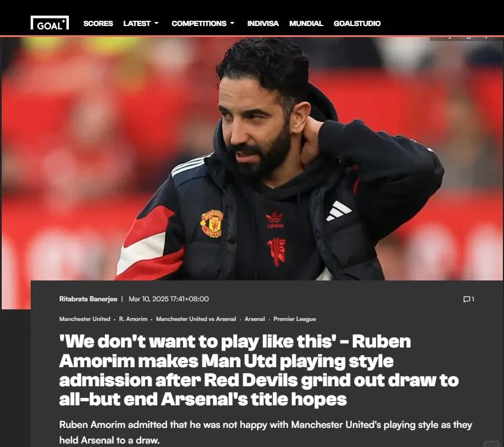Select the R. Amorim tag

(133, 319)
